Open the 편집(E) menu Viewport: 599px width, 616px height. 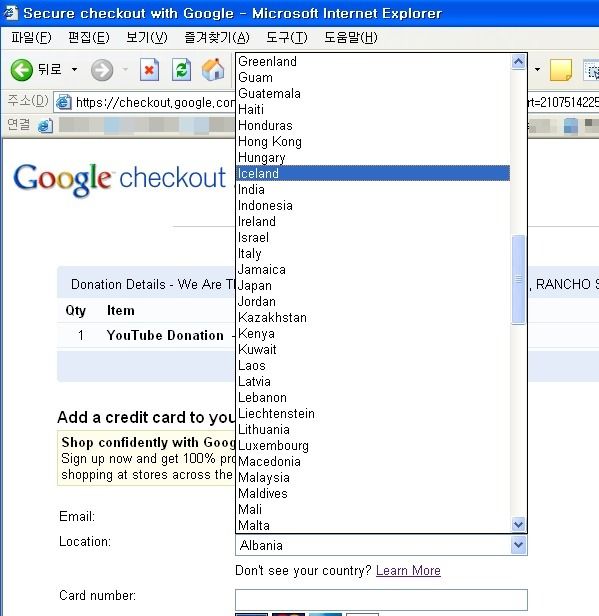pos(89,37)
